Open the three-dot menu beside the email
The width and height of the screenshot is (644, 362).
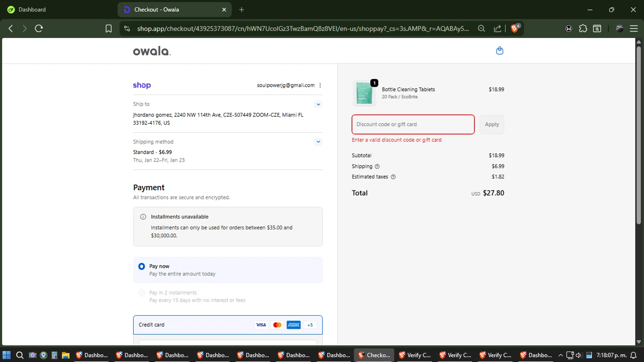point(320,85)
